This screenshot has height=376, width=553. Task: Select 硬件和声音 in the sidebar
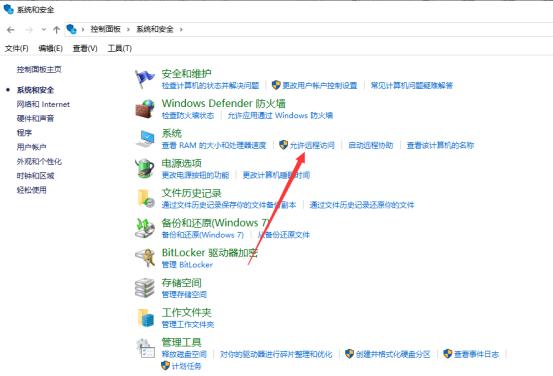point(35,119)
